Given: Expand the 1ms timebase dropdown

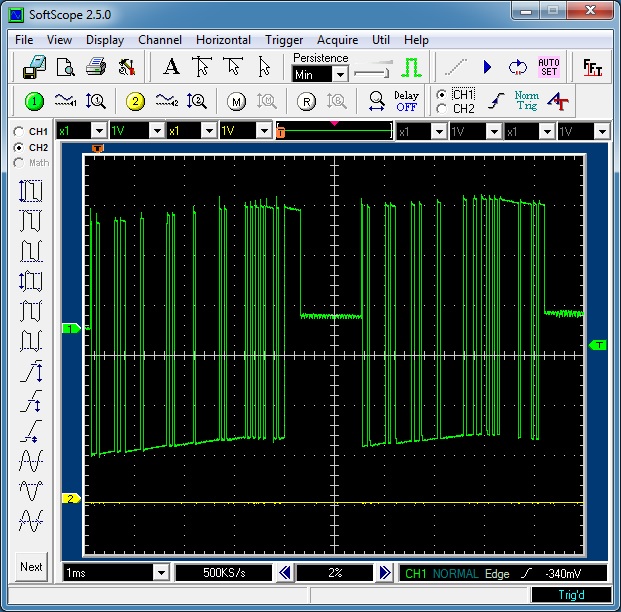Looking at the screenshot, I should (x=160, y=572).
